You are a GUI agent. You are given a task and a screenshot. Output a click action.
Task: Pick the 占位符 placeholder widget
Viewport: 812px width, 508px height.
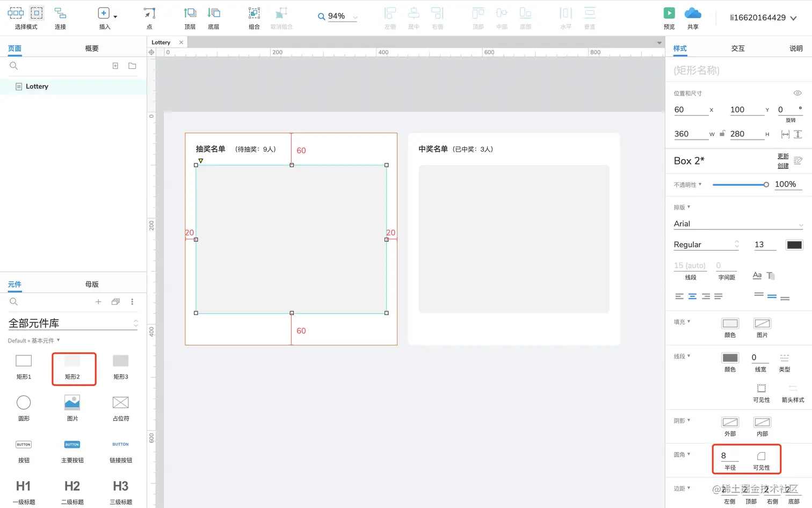click(121, 409)
